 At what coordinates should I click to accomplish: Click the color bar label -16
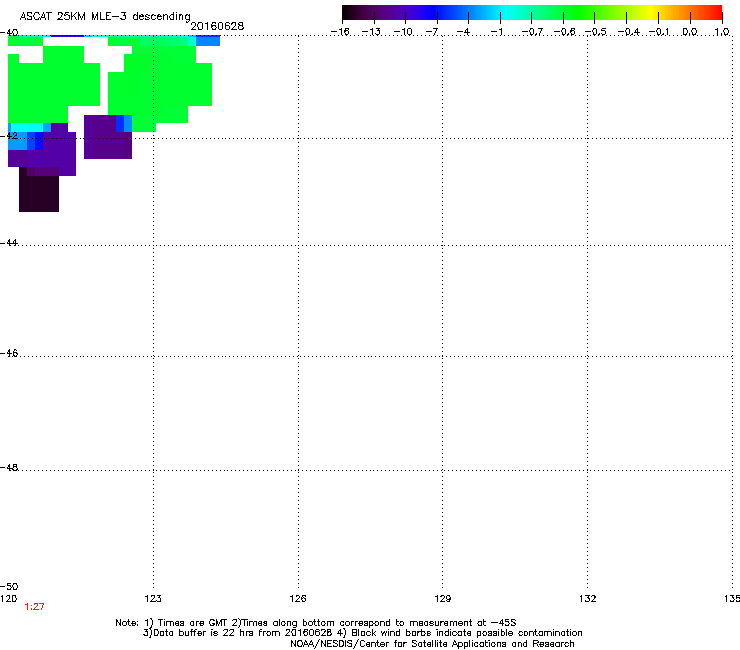click(x=340, y=32)
